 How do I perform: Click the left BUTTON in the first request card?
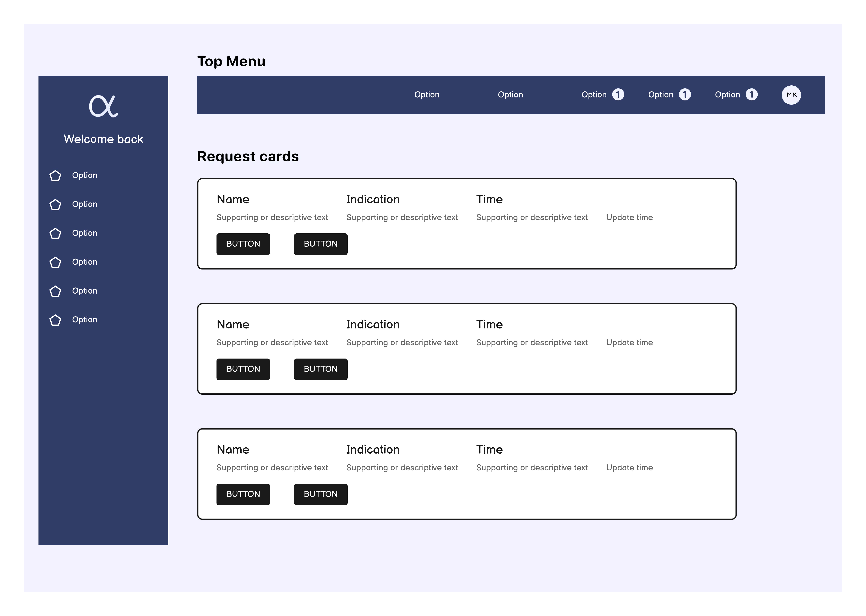point(243,244)
